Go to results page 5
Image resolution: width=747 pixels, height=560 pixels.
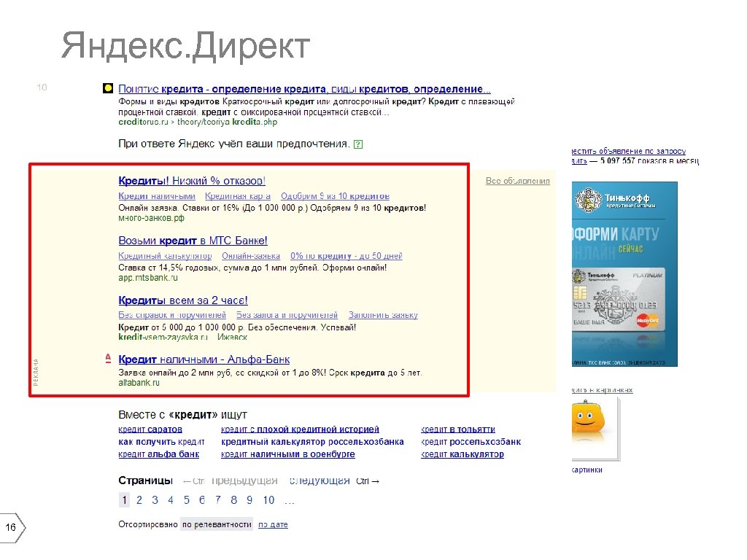[x=186, y=500]
